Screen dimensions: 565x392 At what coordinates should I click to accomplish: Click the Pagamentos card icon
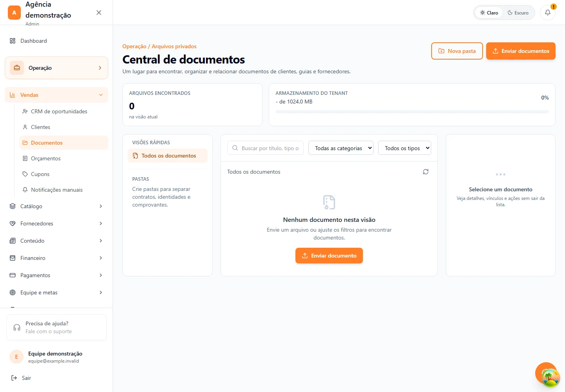click(13, 275)
